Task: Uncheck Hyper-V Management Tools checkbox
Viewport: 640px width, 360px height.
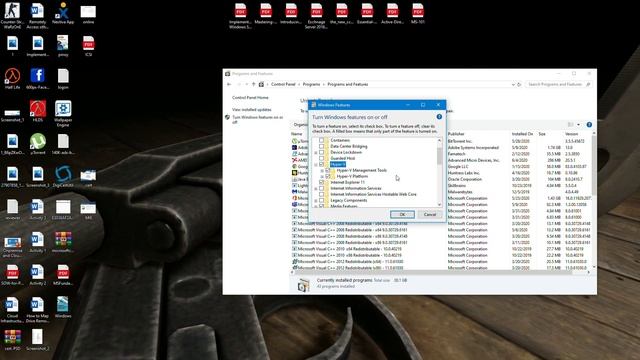Action: point(328,170)
